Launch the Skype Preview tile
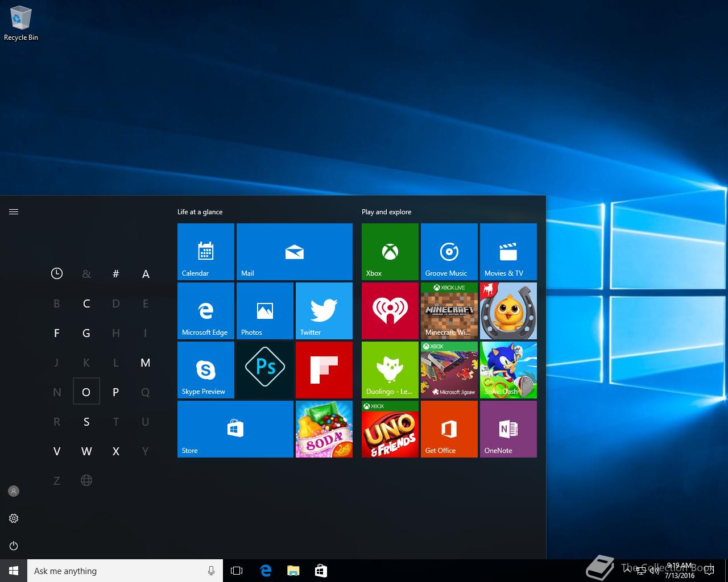The width and height of the screenshot is (728, 582). click(206, 370)
